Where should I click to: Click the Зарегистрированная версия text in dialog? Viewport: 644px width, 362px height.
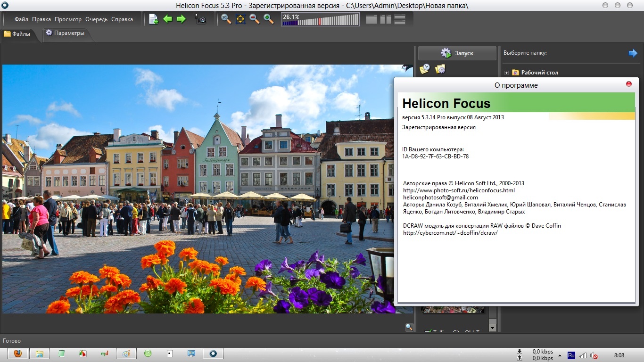[x=439, y=127]
